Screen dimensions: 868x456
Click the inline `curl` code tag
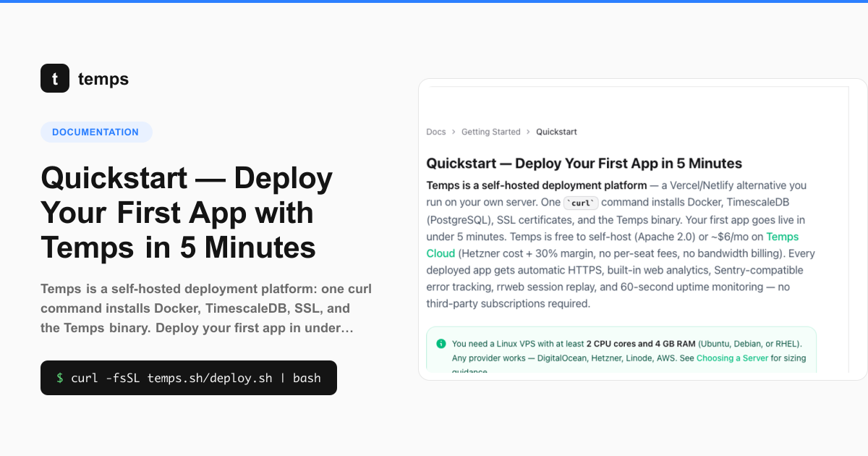click(581, 203)
